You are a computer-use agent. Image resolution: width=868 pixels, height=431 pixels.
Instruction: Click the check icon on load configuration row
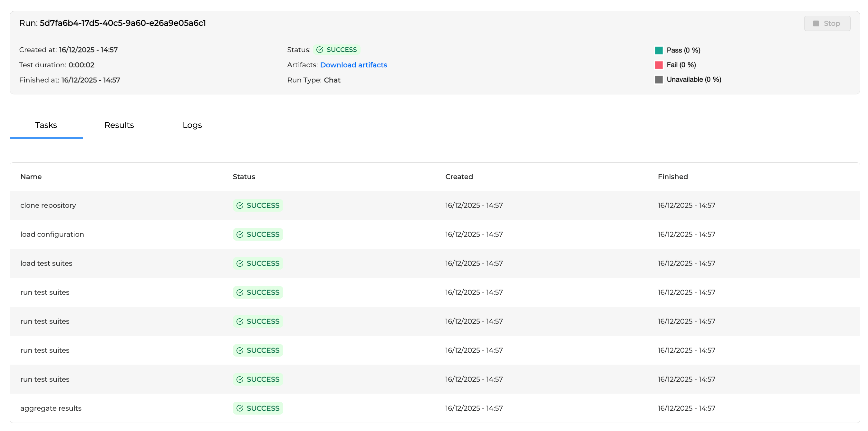(x=240, y=234)
